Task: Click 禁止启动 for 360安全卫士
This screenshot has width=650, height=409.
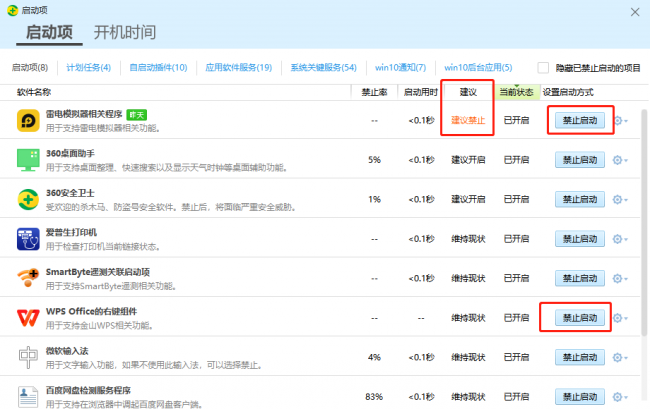Action: (580, 199)
